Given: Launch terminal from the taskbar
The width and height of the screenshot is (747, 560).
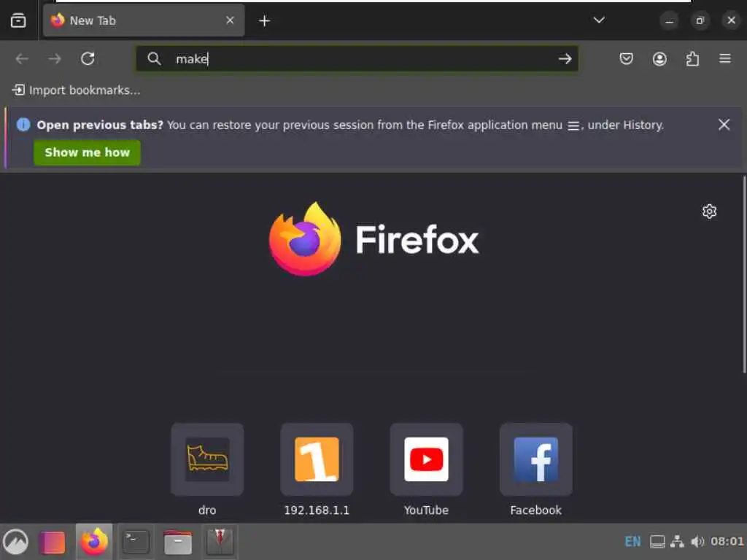Looking at the screenshot, I should coord(136,542).
